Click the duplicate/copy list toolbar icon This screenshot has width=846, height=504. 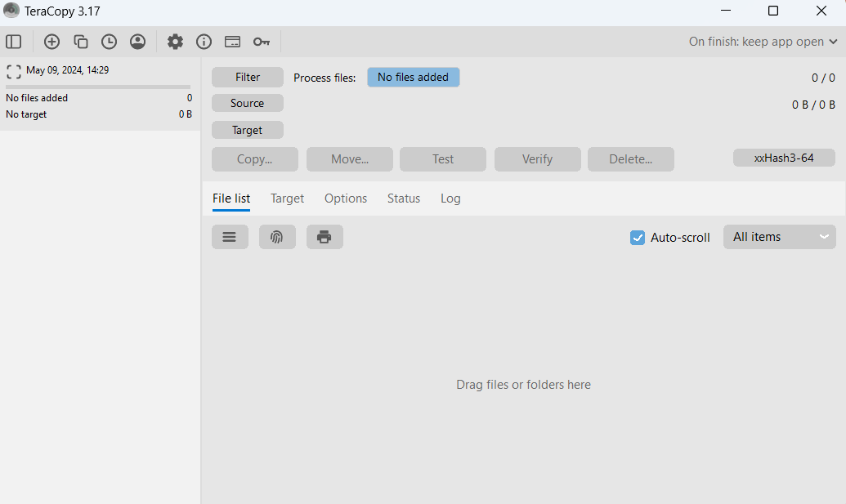pyautogui.click(x=80, y=42)
